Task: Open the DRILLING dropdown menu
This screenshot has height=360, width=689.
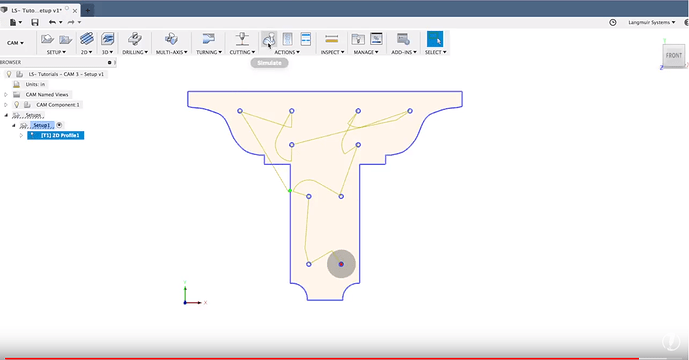Action: pyautogui.click(x=135, y=52)
